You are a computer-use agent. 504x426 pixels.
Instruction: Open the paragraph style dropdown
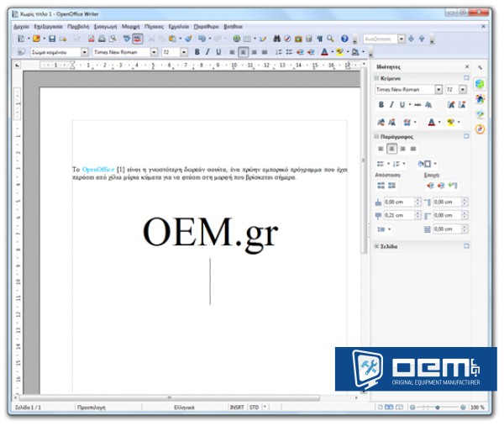(x=84, y=52)
